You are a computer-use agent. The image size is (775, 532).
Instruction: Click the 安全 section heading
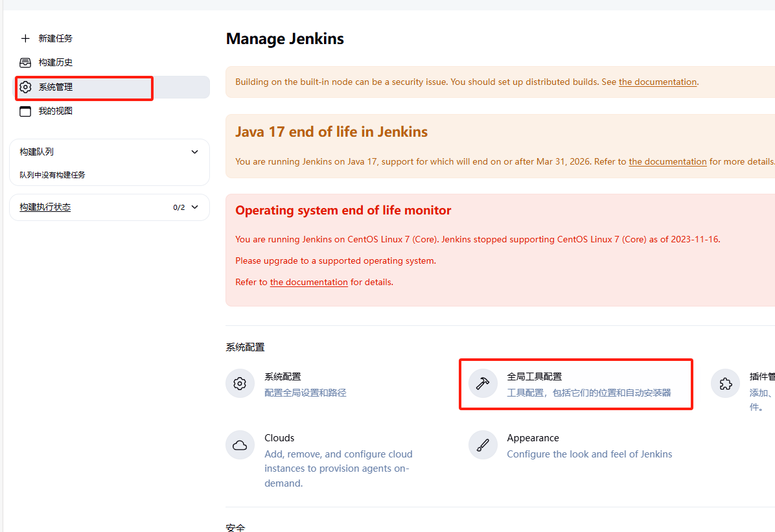pos(235,527)
